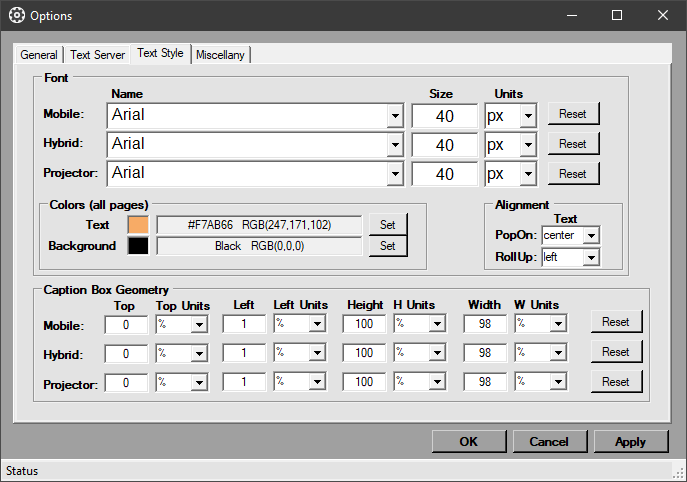687x482 pixels.
Task: Reset the Projector font settings
Action: coord(573,174)
